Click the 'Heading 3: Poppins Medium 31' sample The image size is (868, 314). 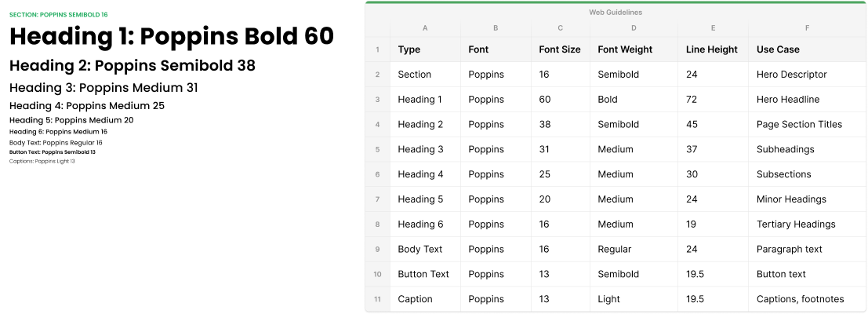coord(104,88)
